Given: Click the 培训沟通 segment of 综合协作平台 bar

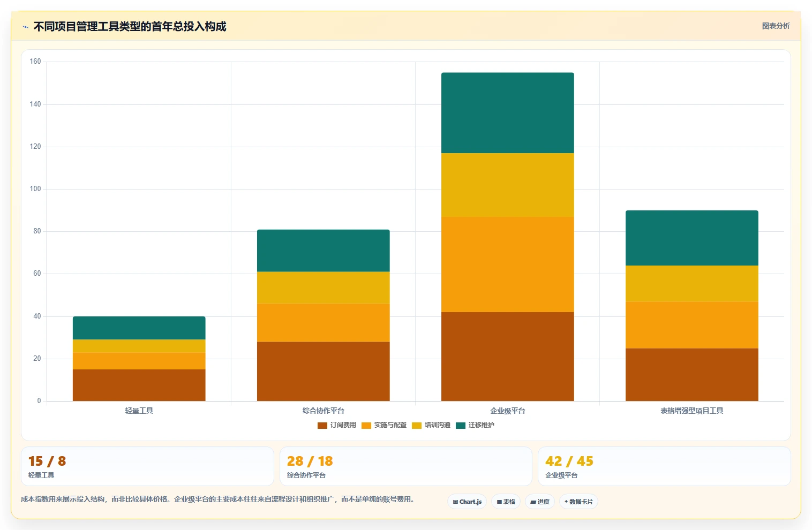Looking at the screenshot, I should coord(324,287).
